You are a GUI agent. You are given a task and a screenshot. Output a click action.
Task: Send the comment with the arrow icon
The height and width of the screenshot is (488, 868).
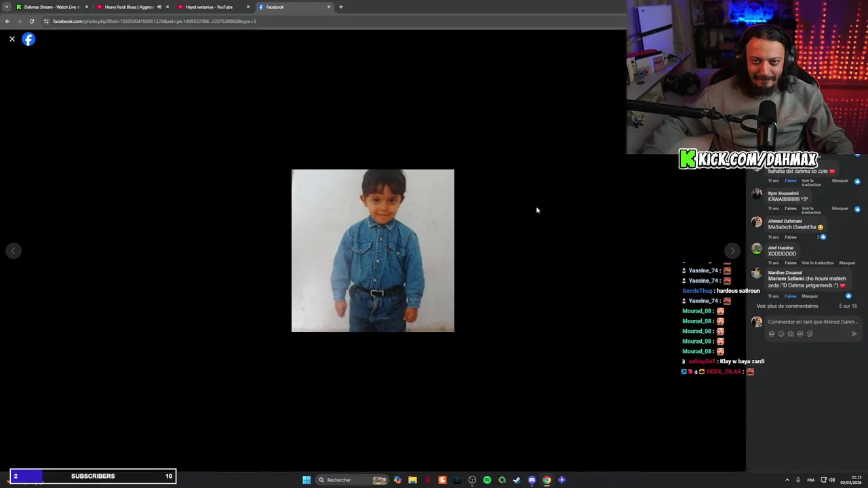(x=854, y=333)
